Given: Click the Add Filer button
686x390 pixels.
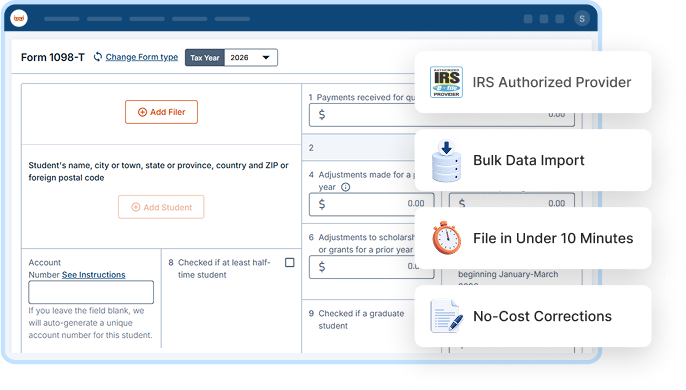Looking at the screenshot, I should pyautogui.click(x=161, y=112).
